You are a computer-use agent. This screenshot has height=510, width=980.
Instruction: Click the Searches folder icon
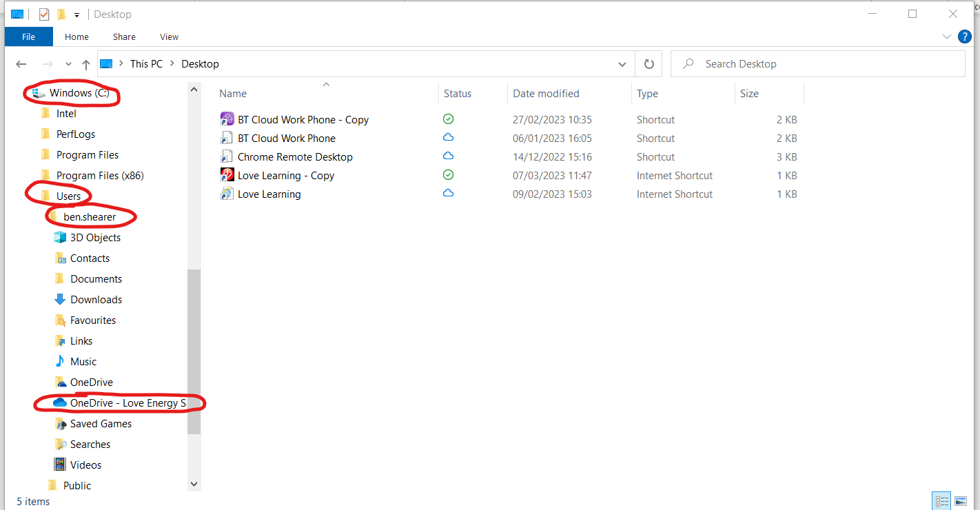click(x=60, y=444)
